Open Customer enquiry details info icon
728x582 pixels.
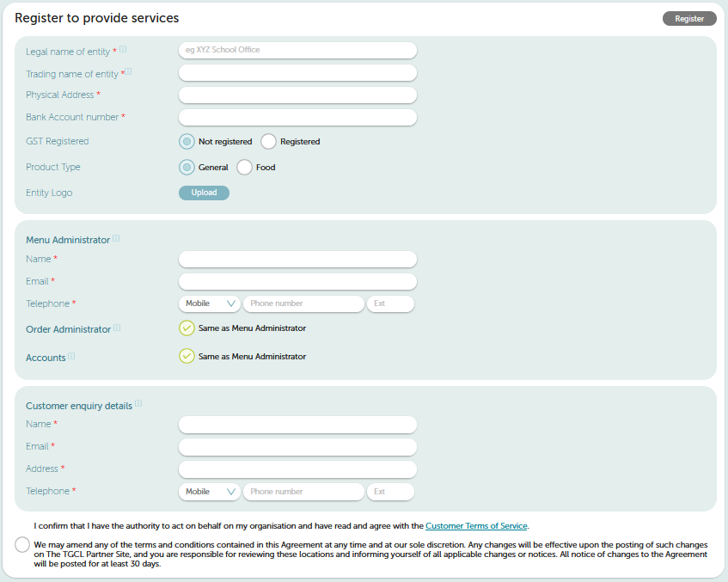point(138,403)
